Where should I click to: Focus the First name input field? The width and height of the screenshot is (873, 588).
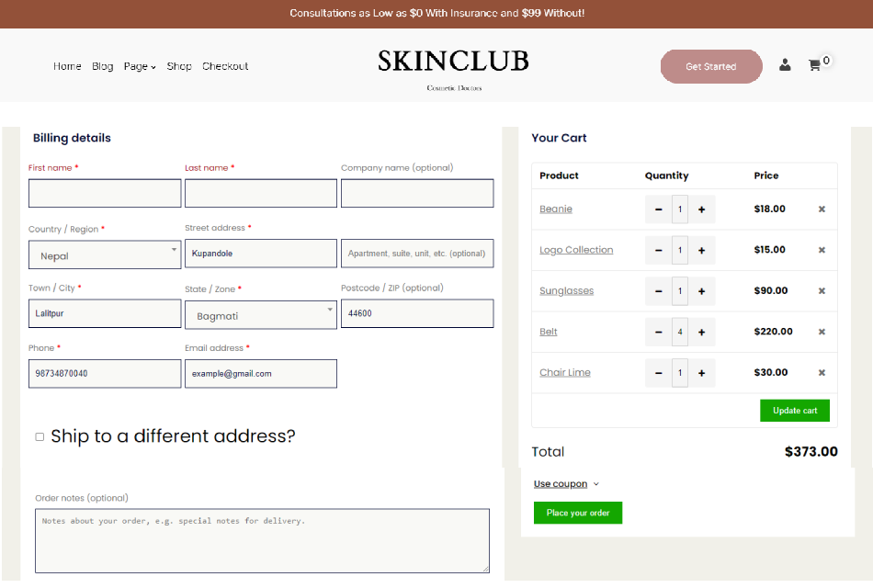click(x=105, y=193)
